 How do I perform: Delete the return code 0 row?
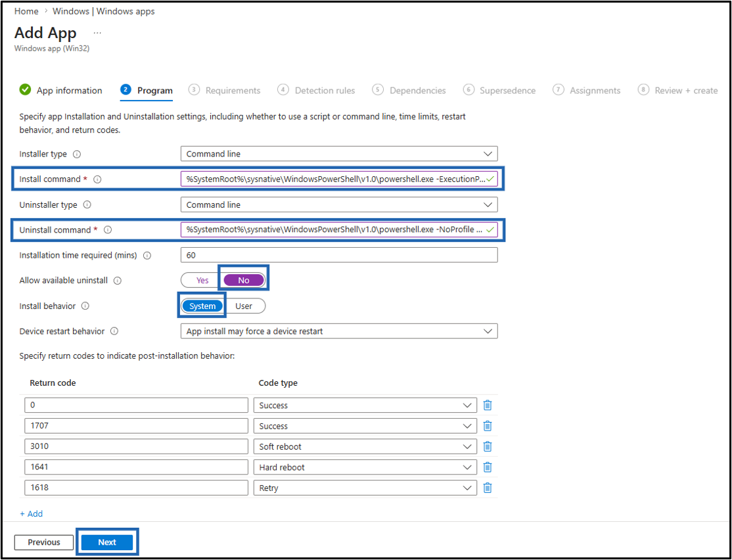tap(488, 405)
